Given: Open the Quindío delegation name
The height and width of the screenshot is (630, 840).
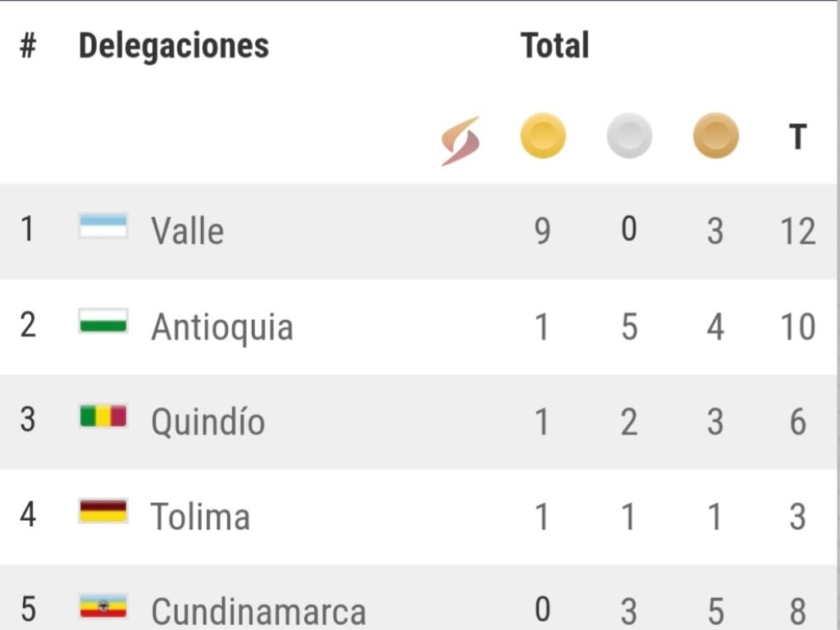Looking at the screenshot, I should [x=208, y=422].
